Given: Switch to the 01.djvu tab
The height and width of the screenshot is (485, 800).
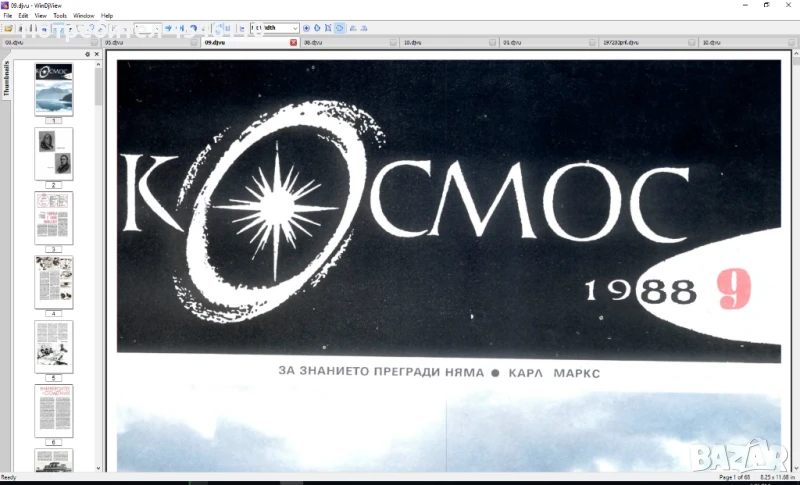Looking at the screenshot, I should (548, 43).
